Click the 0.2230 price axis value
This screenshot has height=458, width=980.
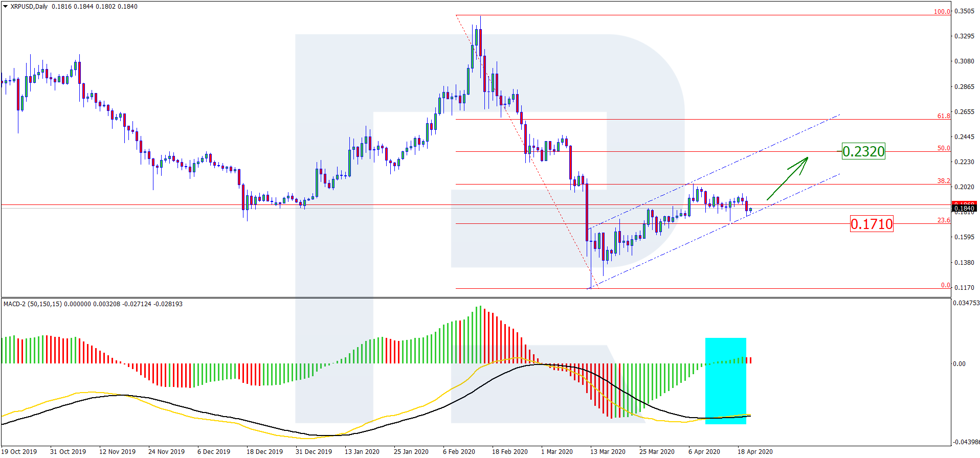(964, 162)
